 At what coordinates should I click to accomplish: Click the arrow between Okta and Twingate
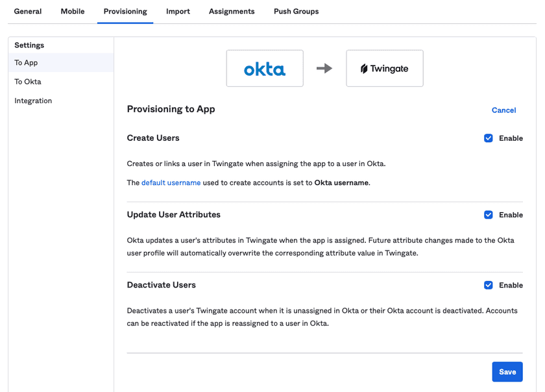point(324,68)
